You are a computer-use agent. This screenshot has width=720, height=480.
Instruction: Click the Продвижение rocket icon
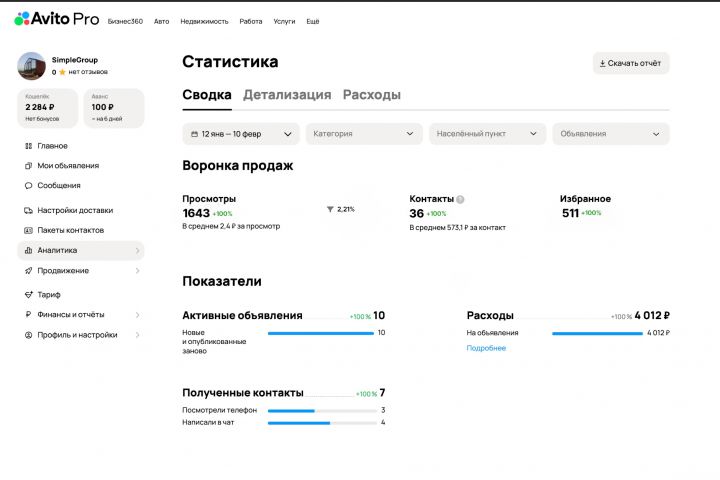click(x=28, y=271)
